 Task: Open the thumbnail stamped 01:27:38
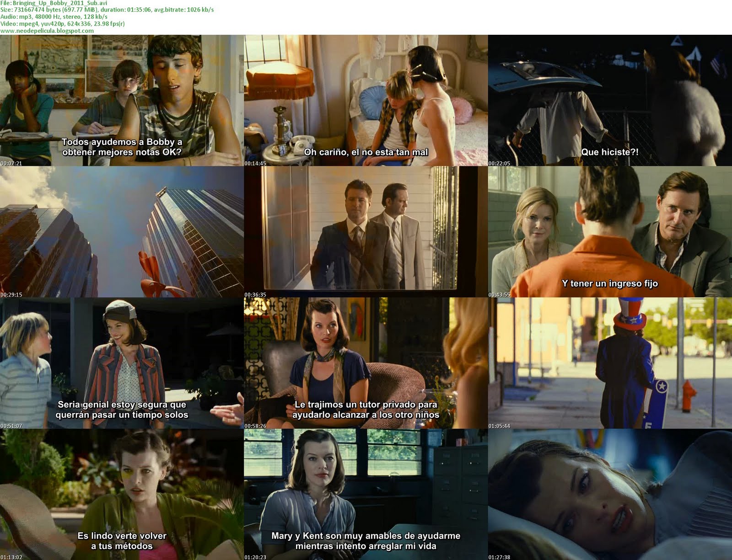[x=610, y=495]
